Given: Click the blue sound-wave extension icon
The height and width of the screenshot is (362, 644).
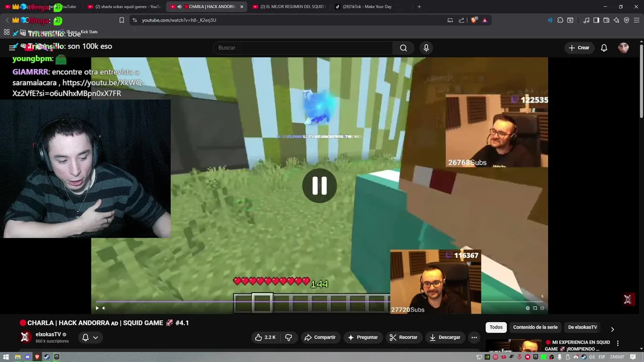Looking at the screenshot, I should pos(550,20).
